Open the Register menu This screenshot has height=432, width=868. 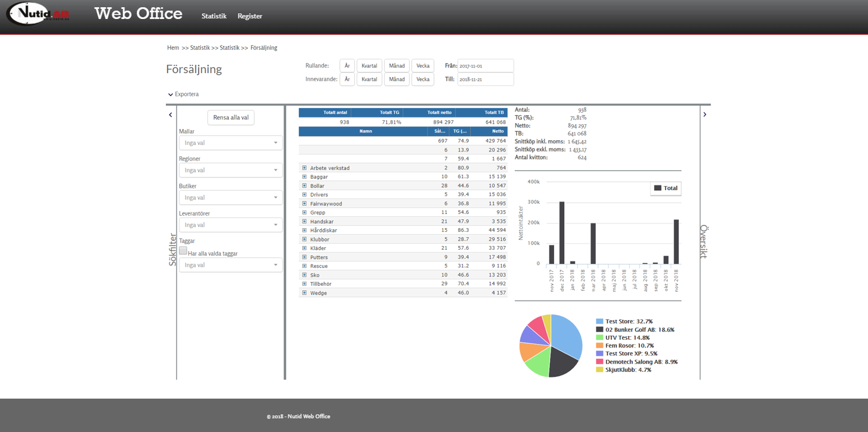(250, 17)
